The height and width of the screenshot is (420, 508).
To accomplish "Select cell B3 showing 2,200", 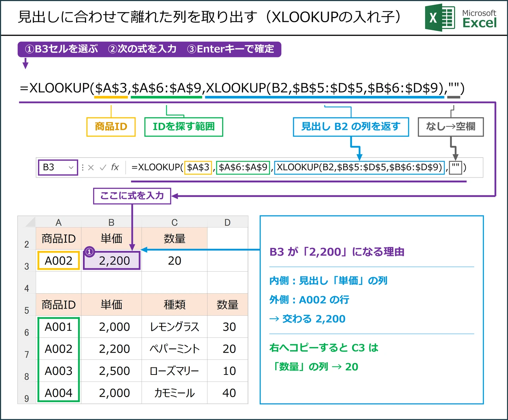I will tap(111, 261).
